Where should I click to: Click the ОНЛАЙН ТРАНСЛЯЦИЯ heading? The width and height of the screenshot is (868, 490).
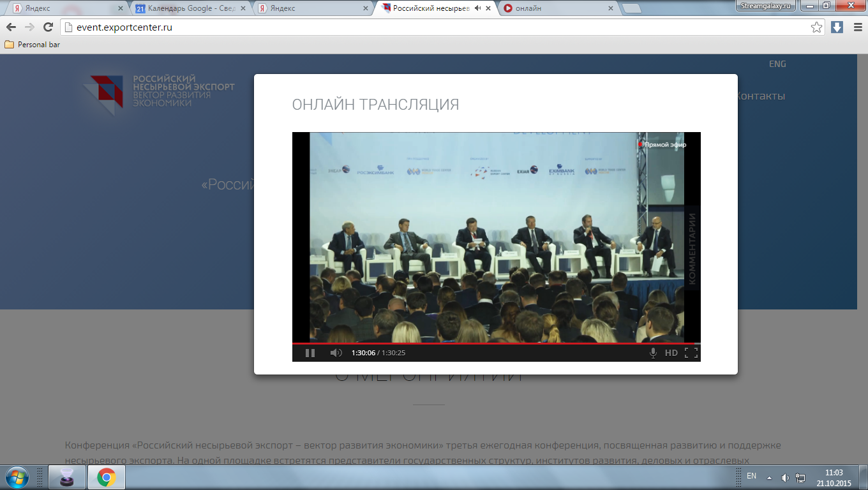375,105
